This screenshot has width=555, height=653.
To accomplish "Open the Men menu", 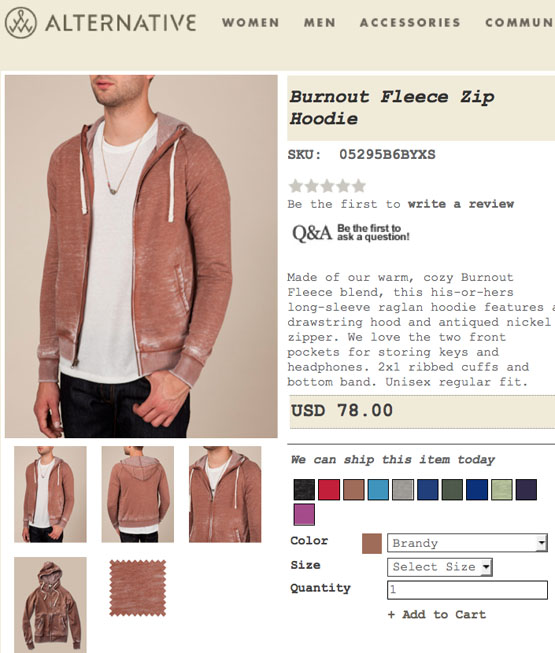I will 320,22.
